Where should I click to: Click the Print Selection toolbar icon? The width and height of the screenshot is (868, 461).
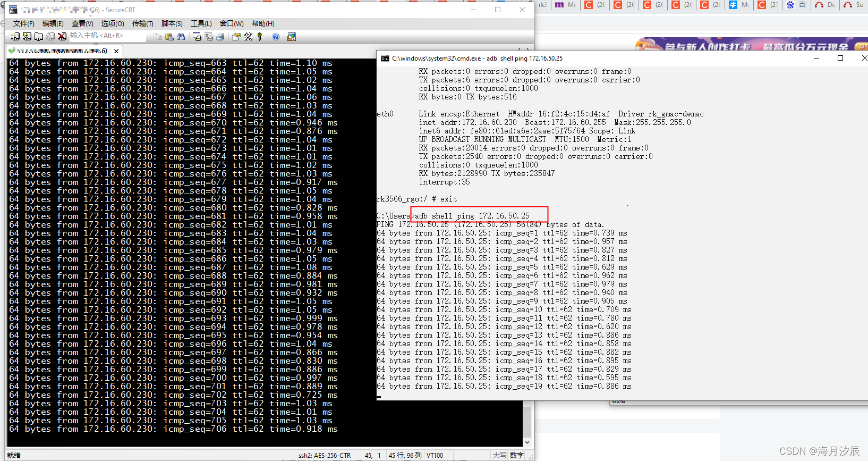[x=209, y=36]
